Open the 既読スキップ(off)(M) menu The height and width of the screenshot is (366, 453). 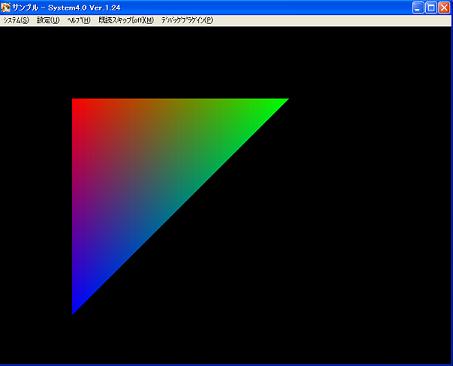point(126,20)
